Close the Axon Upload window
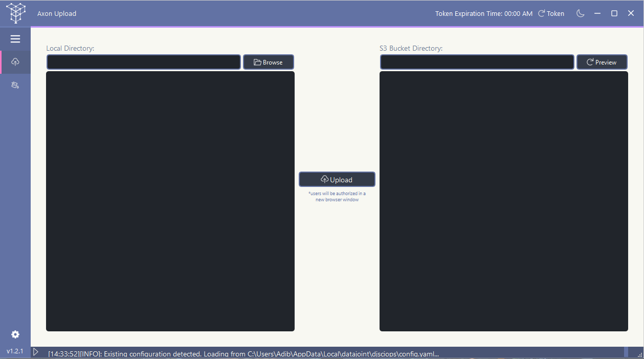Screen dimensions: 644x359 631,13
